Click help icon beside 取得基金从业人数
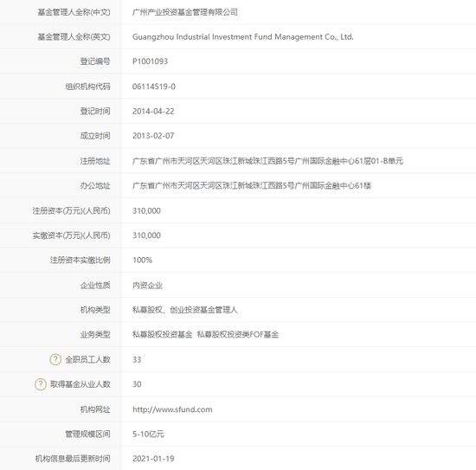476x470 pixels. 41,384
